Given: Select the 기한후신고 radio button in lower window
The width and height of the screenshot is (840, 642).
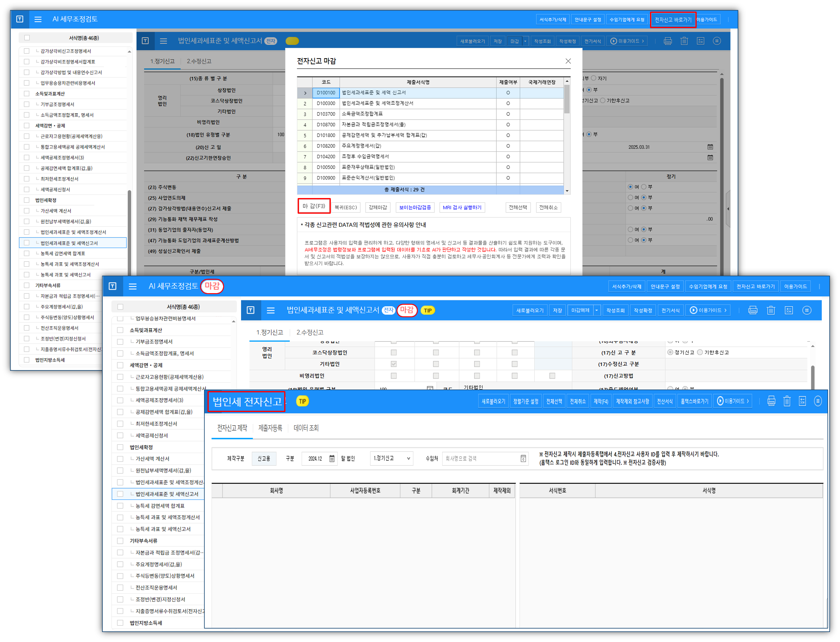Looking at the screenshot, I should [700, 352].
